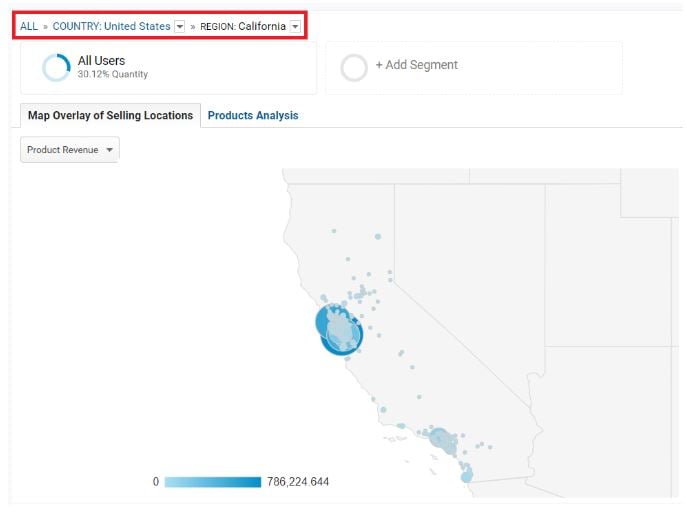Click the largest San Francisco Bay bubble
This screenshot has height=512, width=687.
339,329
